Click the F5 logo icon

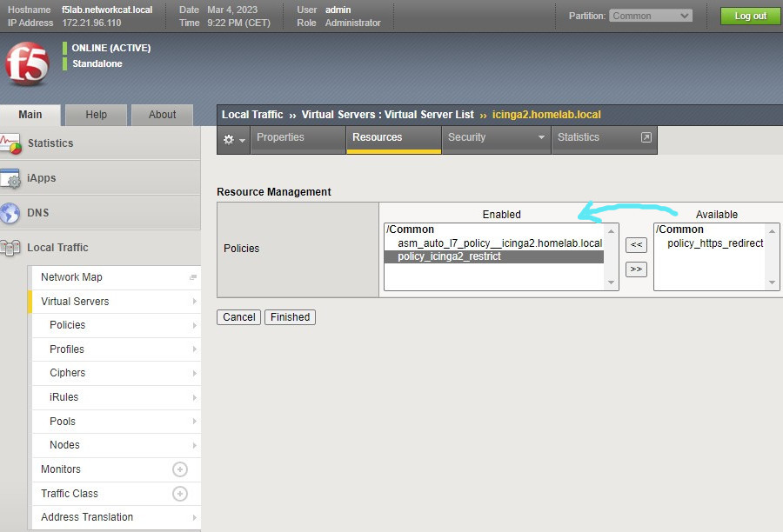(x=27, y=63)
